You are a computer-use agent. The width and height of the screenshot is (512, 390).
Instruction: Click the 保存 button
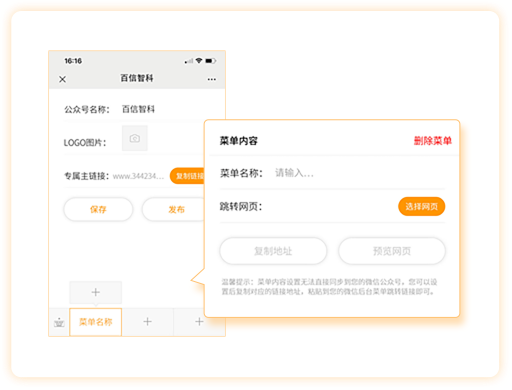pos(98,209)
